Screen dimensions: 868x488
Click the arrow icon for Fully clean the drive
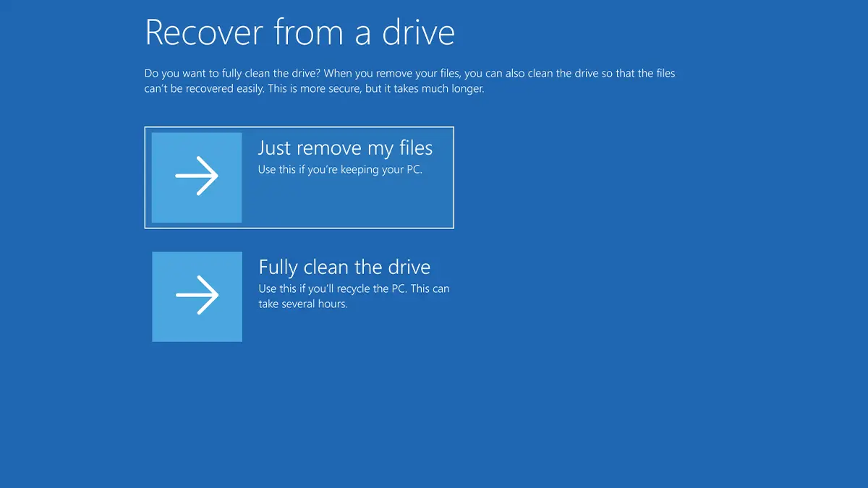coord(197,296)
